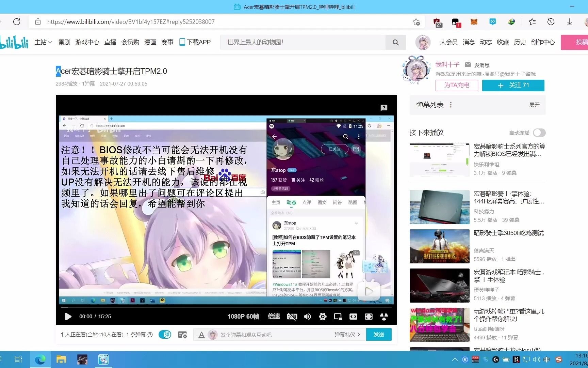588x368 pixels.
Task: Click 发消息 link
Action: (477, 65)
